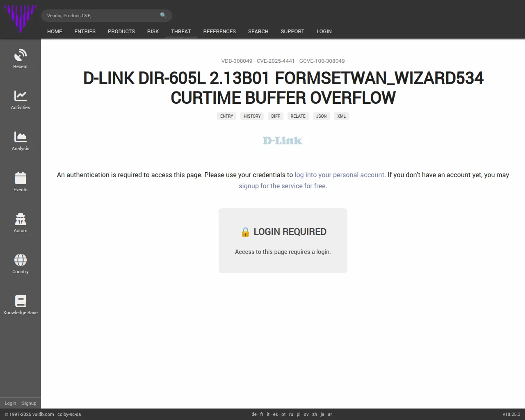Switch to the ENTRY view tab
Image resolution: width=525 pixels, height=420 pixels.
tap(227, 116)
